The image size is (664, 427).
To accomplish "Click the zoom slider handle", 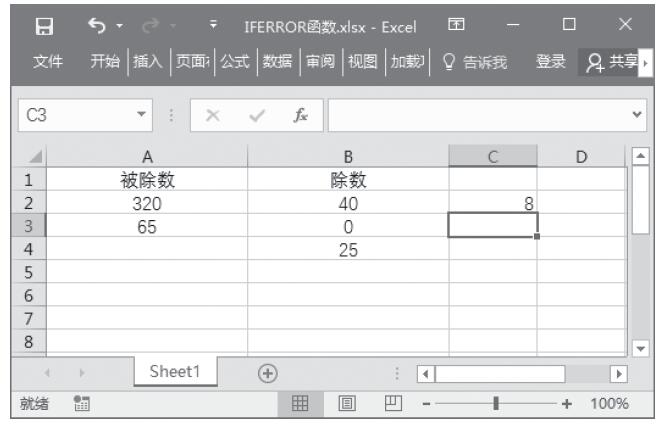I will [496, 404].
